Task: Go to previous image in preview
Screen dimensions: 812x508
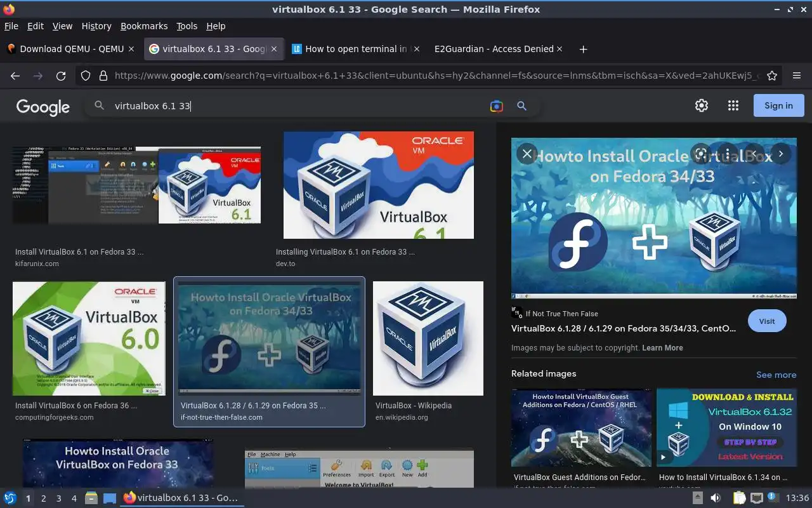Action: [754, 154]
